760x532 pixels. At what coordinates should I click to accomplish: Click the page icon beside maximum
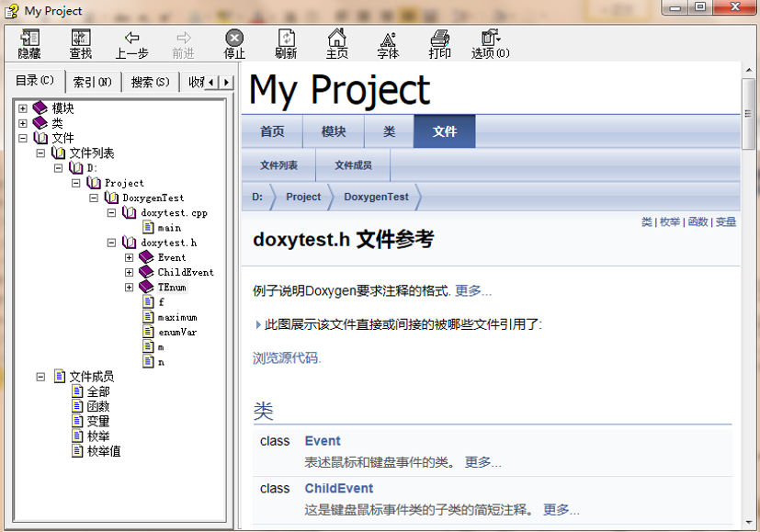pyautogui.click(x=148, y=316)
